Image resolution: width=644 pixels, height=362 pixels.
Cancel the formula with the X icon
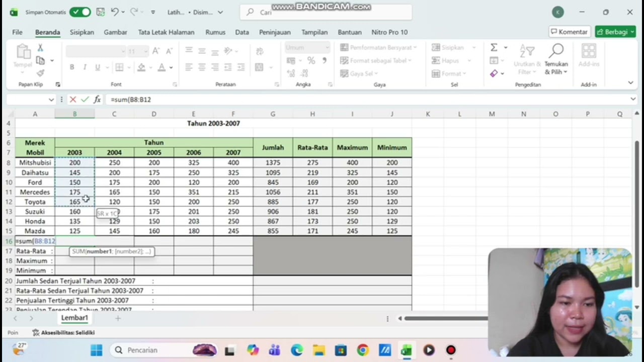(73, 100)
